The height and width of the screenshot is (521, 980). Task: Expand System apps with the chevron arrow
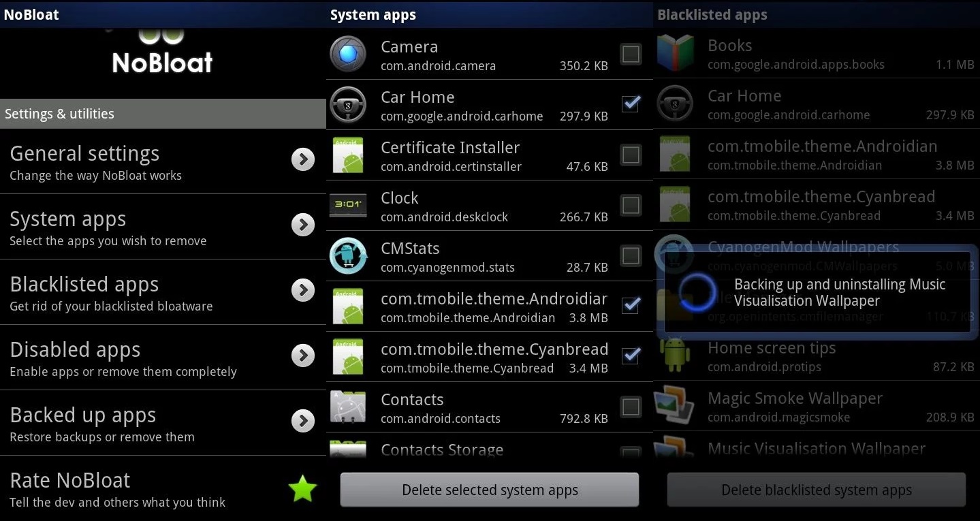pos(302,225)
